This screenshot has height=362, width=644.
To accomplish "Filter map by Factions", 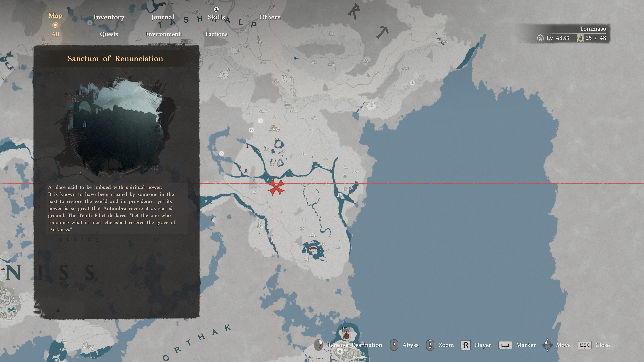I will coord(216,34).
